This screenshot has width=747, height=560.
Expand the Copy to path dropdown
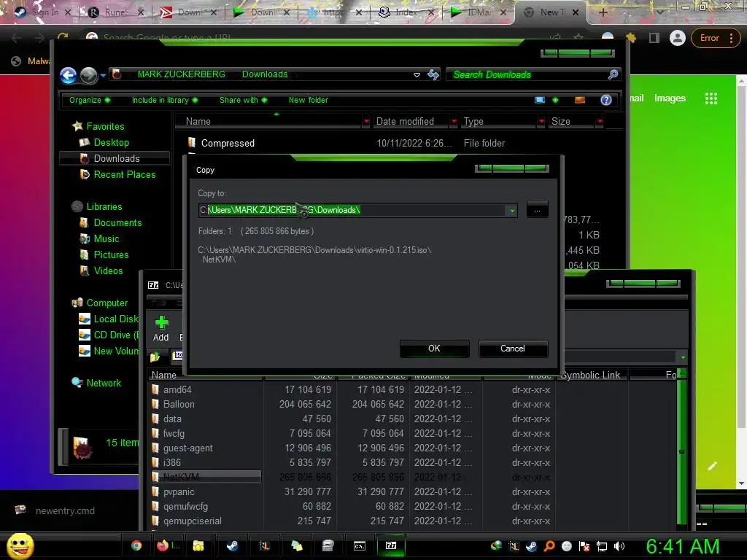pyautogui.click(x=512, y=210)
